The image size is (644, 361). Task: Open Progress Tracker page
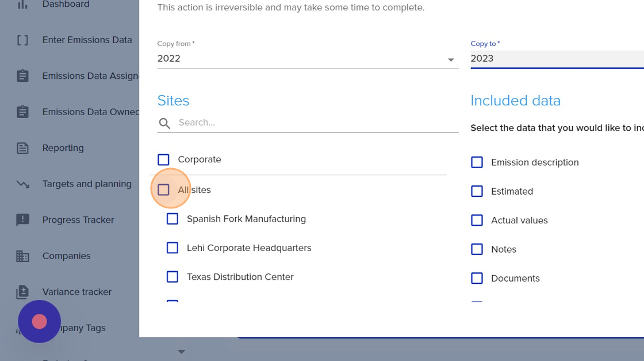pyautogui.click(x=78, y=220)
